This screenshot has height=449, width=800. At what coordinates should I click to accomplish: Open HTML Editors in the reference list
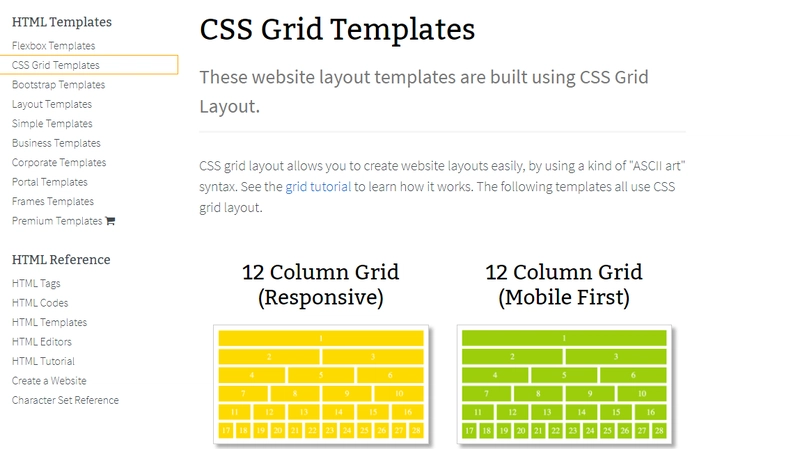point(42,342)
